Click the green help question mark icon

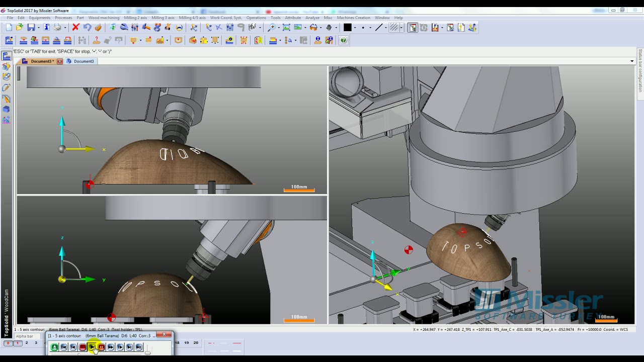point(344,40)
